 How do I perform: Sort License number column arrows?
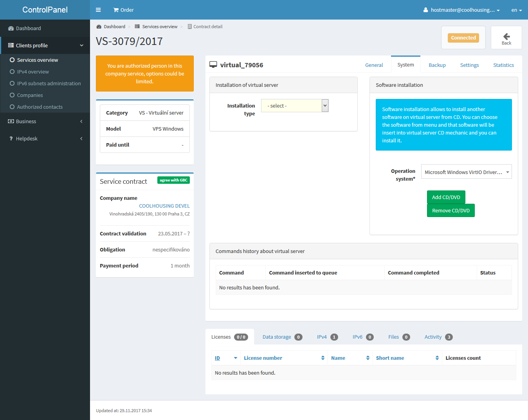(x=323, y=358)
